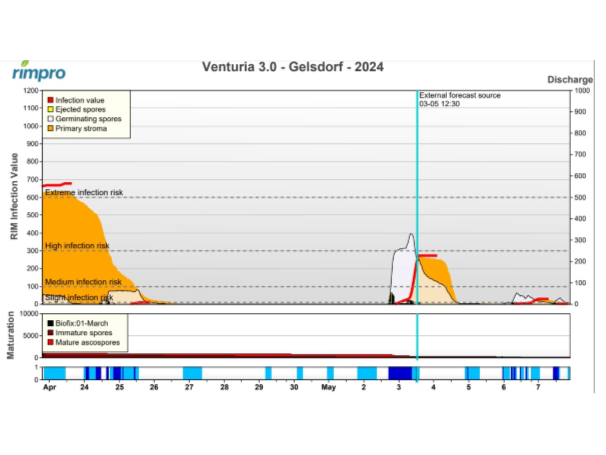Click the RIM Infection Value axis label
606x455 pixels.
14,196
